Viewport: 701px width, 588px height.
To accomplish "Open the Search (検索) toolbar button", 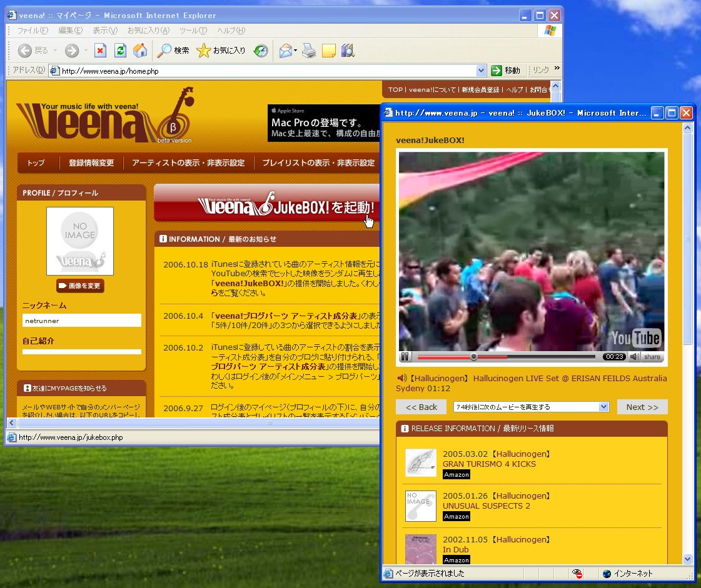I will pos(173,51).
